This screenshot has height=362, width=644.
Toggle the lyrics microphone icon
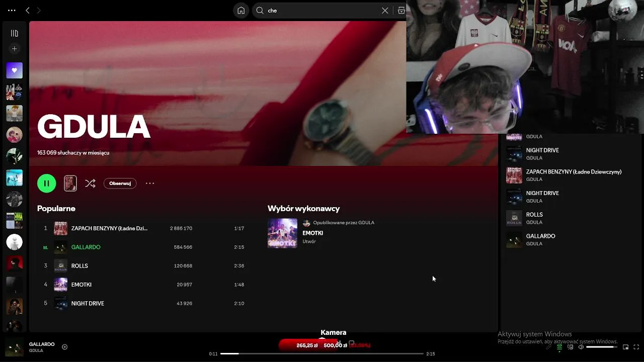[548, 347]
